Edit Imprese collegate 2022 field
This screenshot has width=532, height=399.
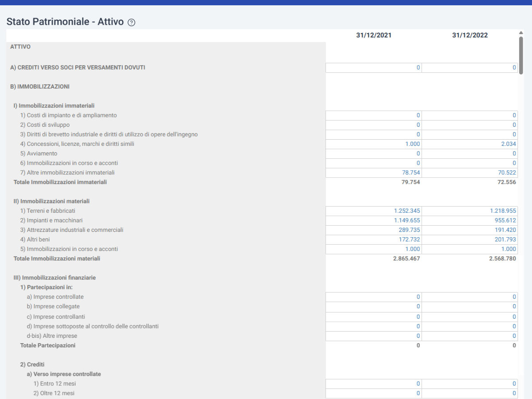click(x=469, y=306)
